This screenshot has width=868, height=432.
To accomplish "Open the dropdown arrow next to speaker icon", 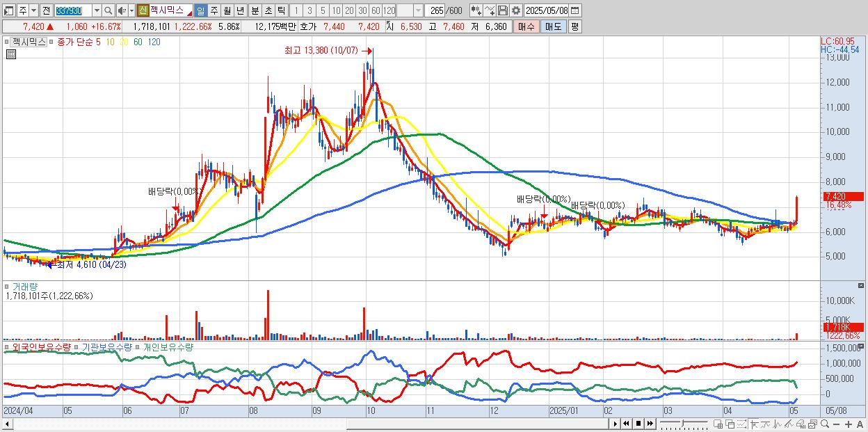I will (131, 10).
